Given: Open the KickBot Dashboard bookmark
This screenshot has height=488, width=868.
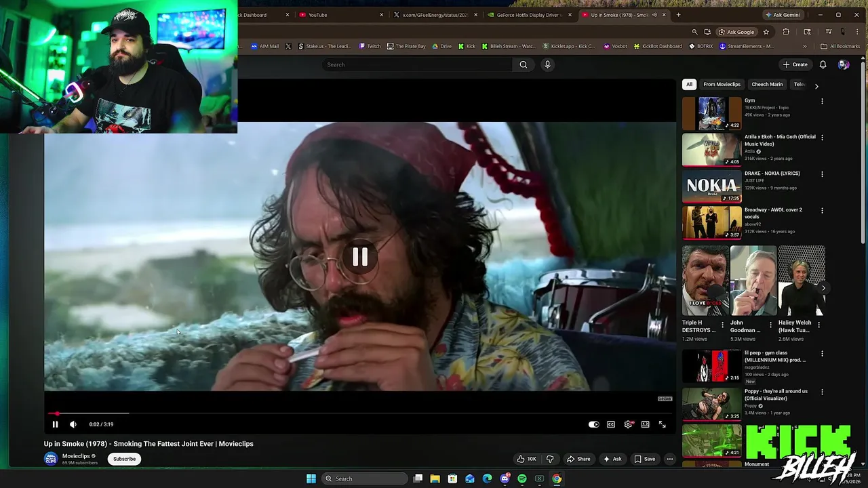Looking at the screenshot, I should [x=658, y=46].
